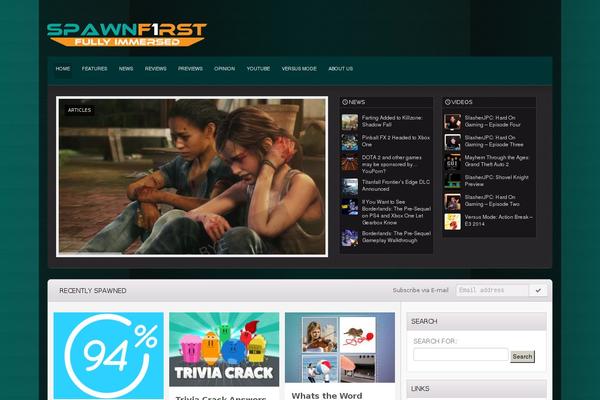
Task: Open Borderlands Pre-Sequel on PS4 article
Action: [396, 212]
